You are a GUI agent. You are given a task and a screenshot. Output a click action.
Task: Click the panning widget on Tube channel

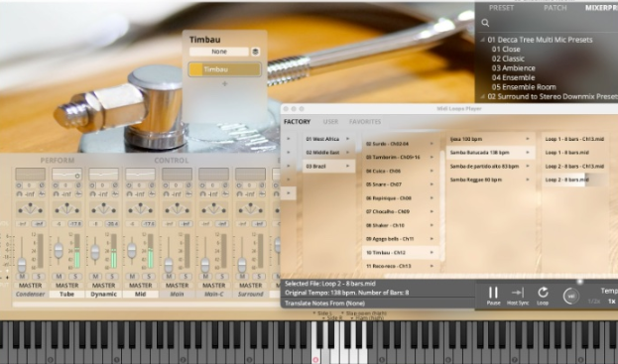(x=66, y=209)
